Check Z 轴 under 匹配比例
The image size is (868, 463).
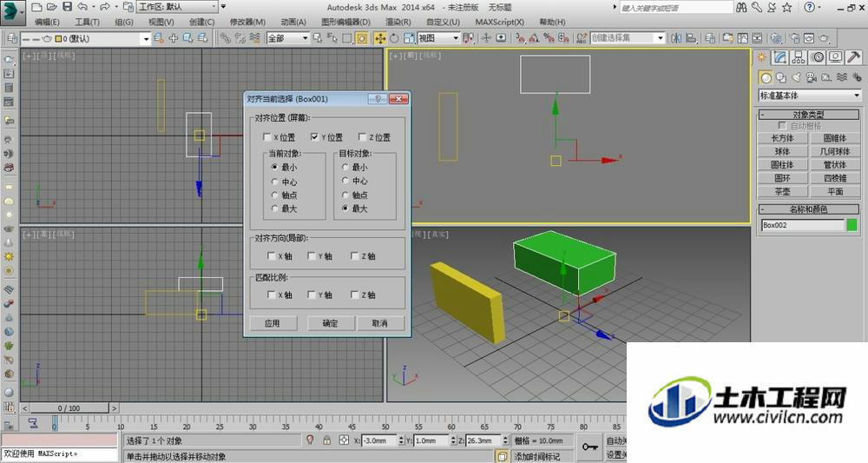point(355,294)
